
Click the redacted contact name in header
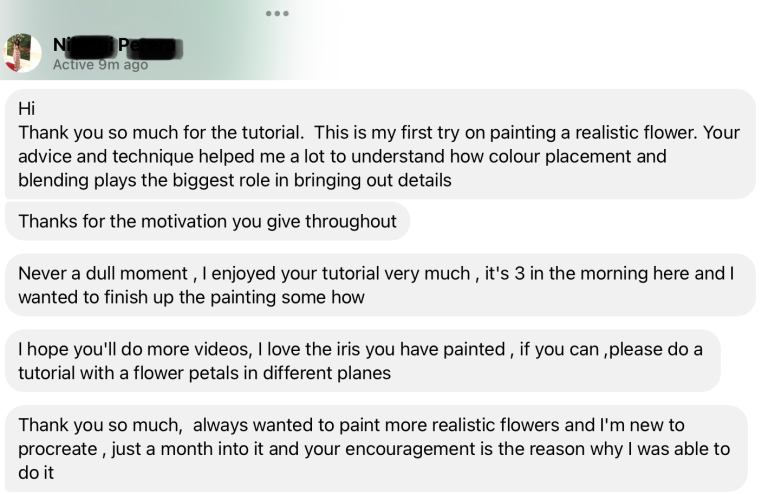(118, 46)
